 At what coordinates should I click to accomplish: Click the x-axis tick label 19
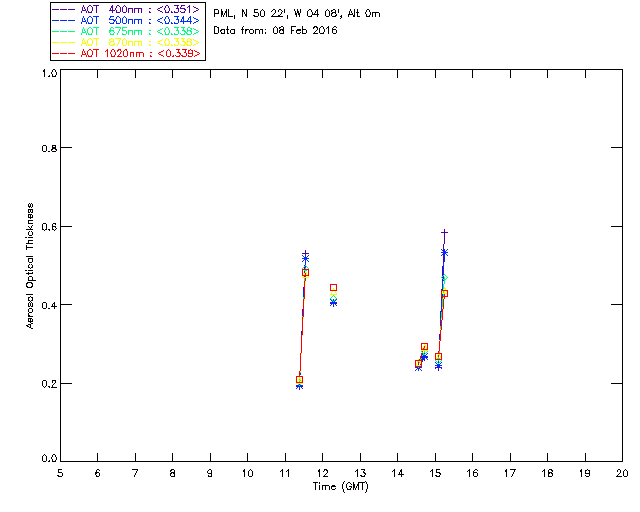point(585,473)
